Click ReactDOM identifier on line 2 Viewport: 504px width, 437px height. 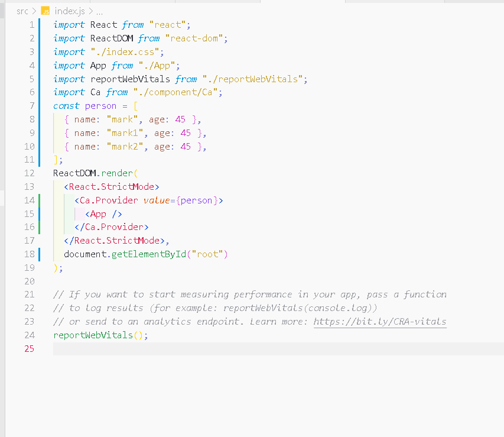(x=112, y=38)
